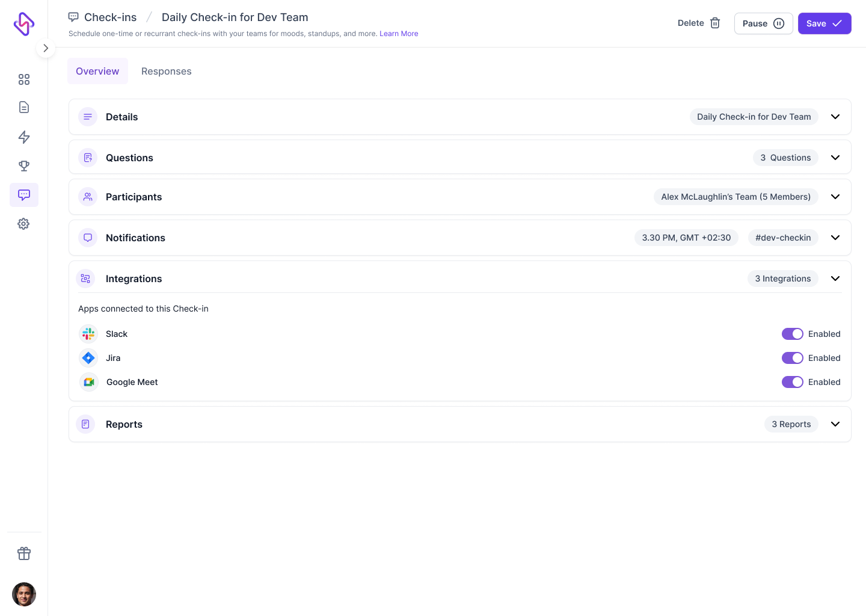Open the trophy icon in the sidebar

pos(24,165)
